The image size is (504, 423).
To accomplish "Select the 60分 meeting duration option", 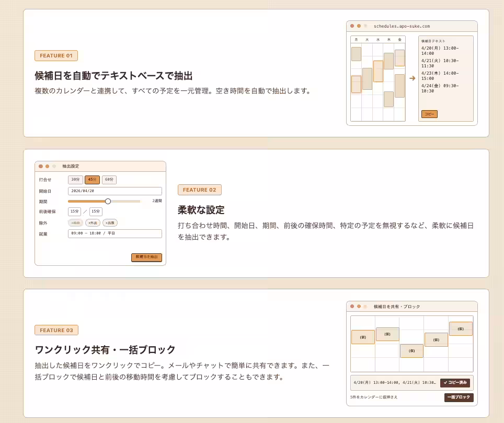I will coord(109,180).
